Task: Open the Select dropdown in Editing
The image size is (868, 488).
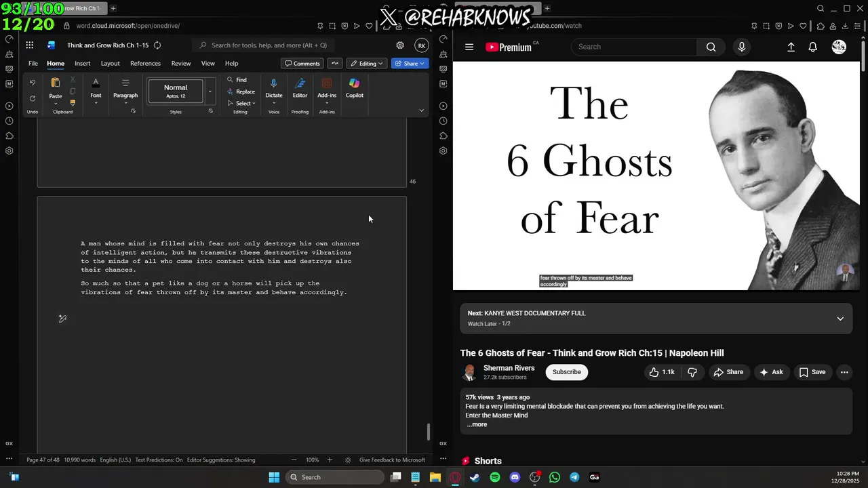Action: click(241, 103)
